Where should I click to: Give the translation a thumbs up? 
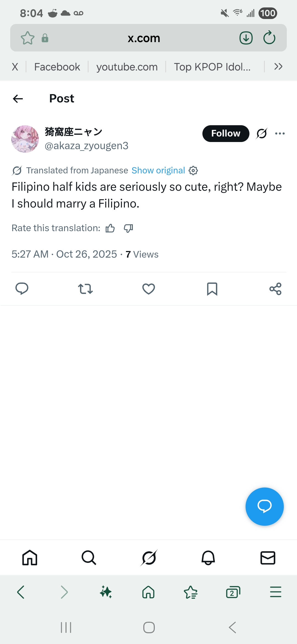coord(110,228)
